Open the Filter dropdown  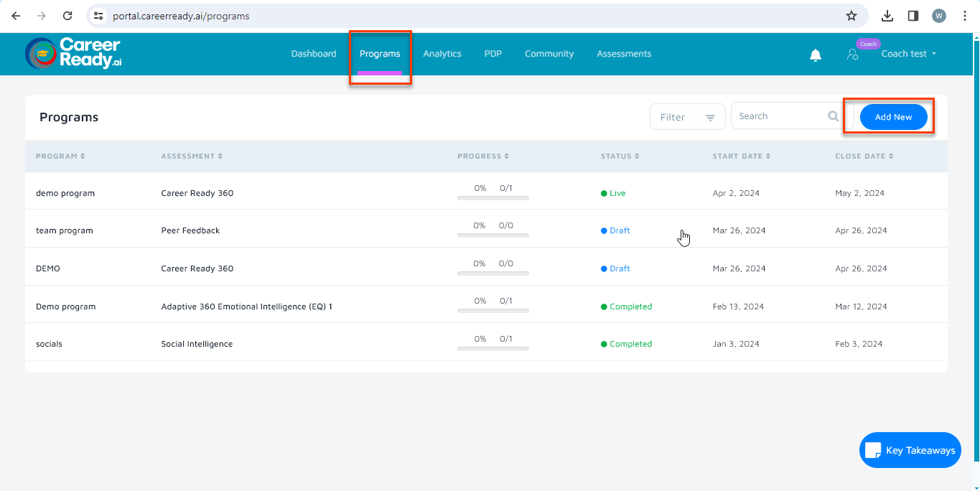click(x=687, y=117)
